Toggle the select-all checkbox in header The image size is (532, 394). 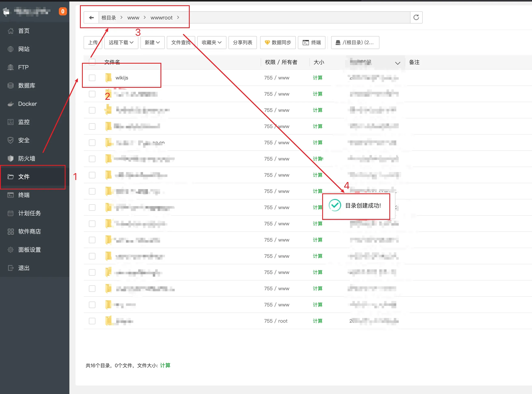pos(92,62)
